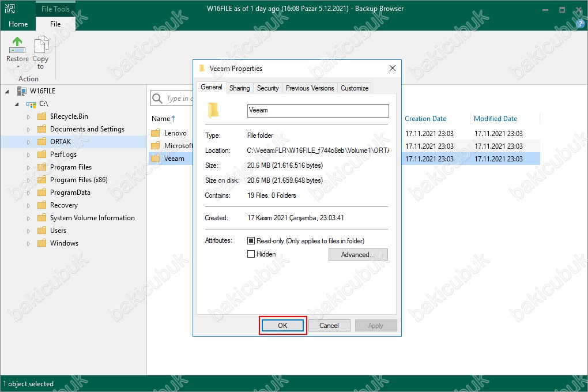Click the Recovery folder icon
This screenshot has width=588, height=392.
[42, 205]
